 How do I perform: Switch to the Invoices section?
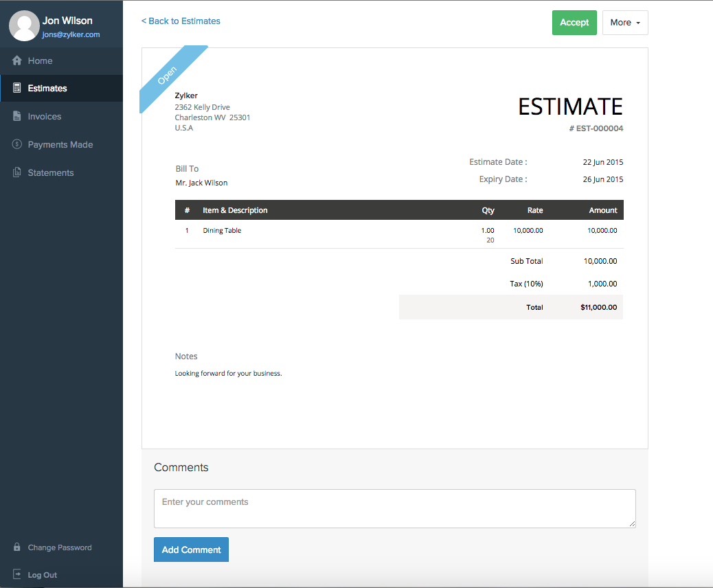(45, 116)
